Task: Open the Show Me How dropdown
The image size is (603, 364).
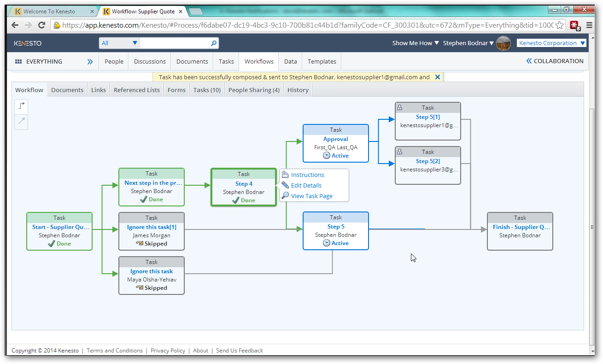Action: click(416, 43)
